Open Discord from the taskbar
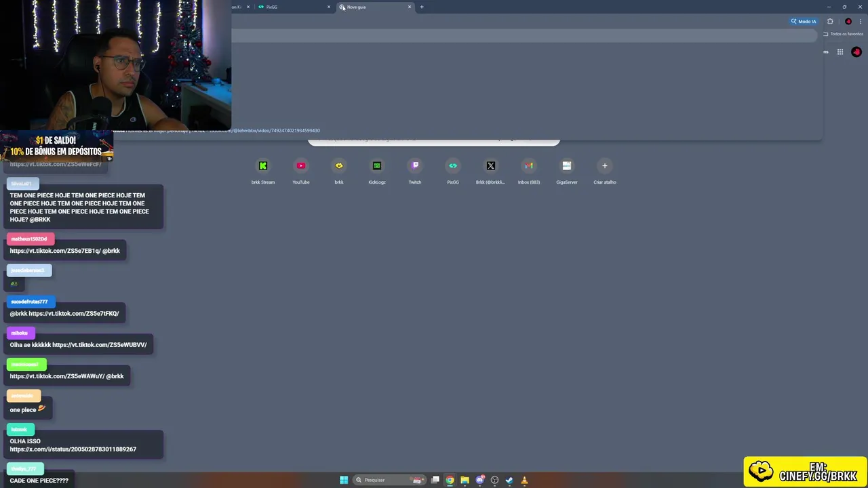 tap(480, 480)
